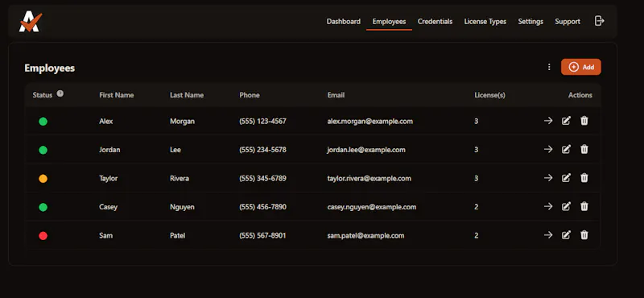Click Sam Patel's red status dot
Viewport: 644px width, 298px height.
tap(43, 236)
